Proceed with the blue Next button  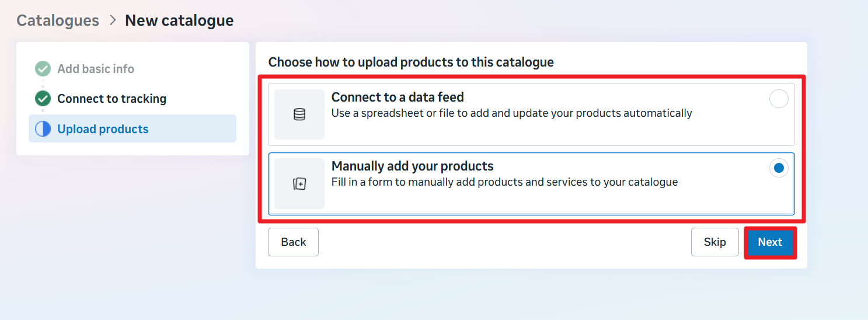770,242
